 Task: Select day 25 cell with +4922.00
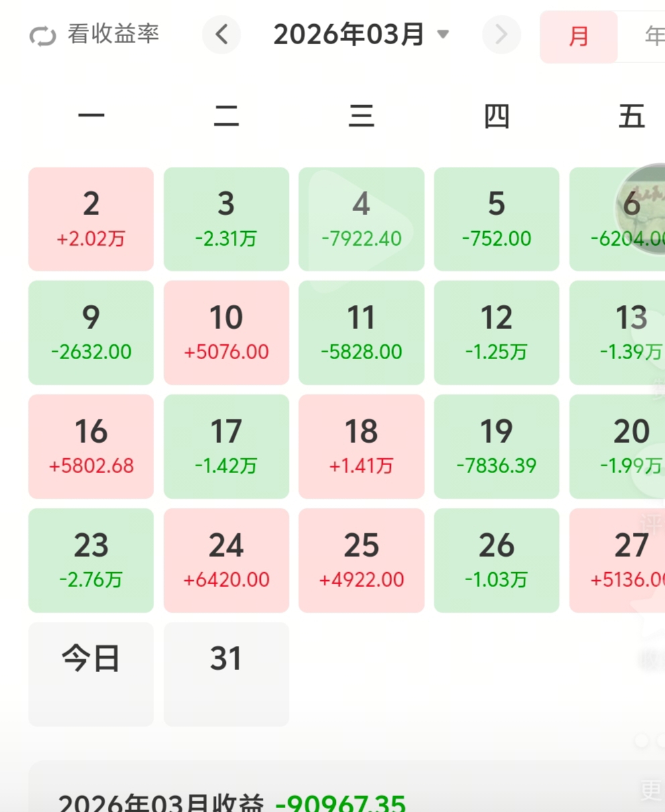coord(361,560)
